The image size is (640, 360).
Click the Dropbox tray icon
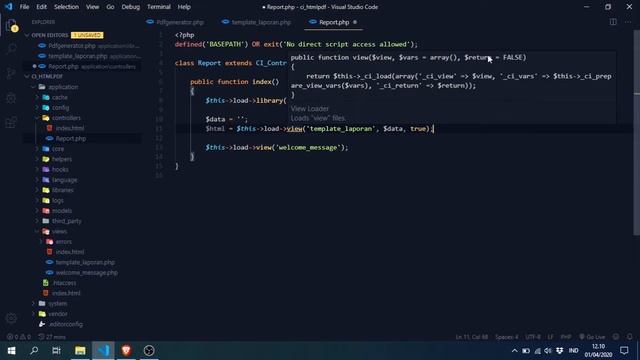point(559,351)
